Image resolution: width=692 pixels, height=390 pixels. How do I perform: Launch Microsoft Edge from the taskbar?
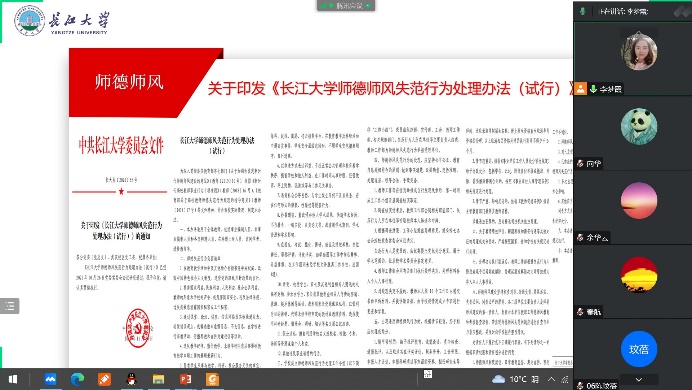(x=77, y=379)
